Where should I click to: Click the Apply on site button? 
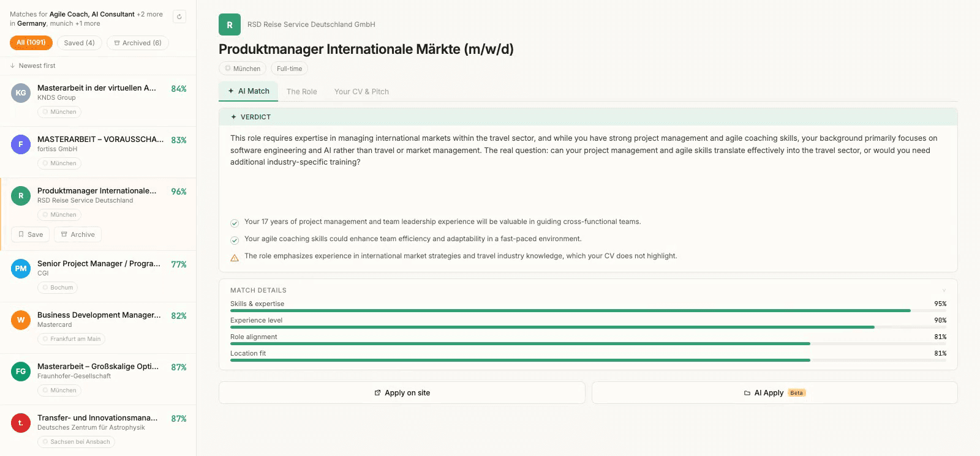(x=402, y=393)
